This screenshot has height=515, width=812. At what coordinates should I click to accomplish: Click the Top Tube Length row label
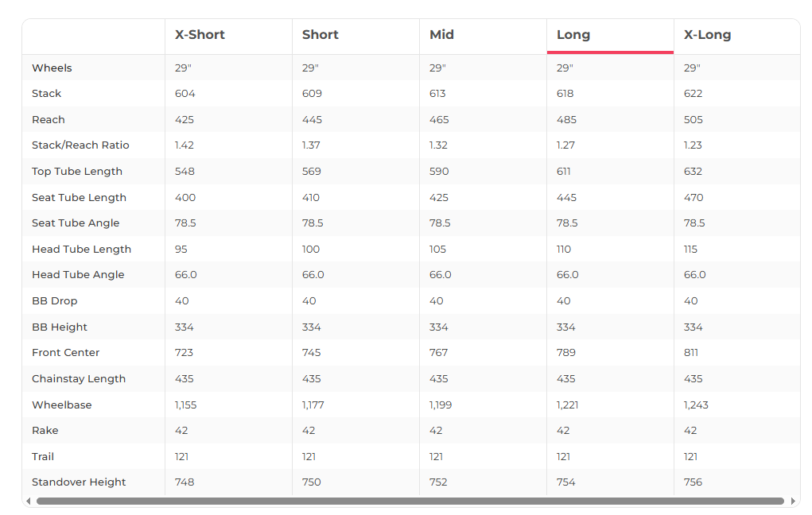point(77,172)
